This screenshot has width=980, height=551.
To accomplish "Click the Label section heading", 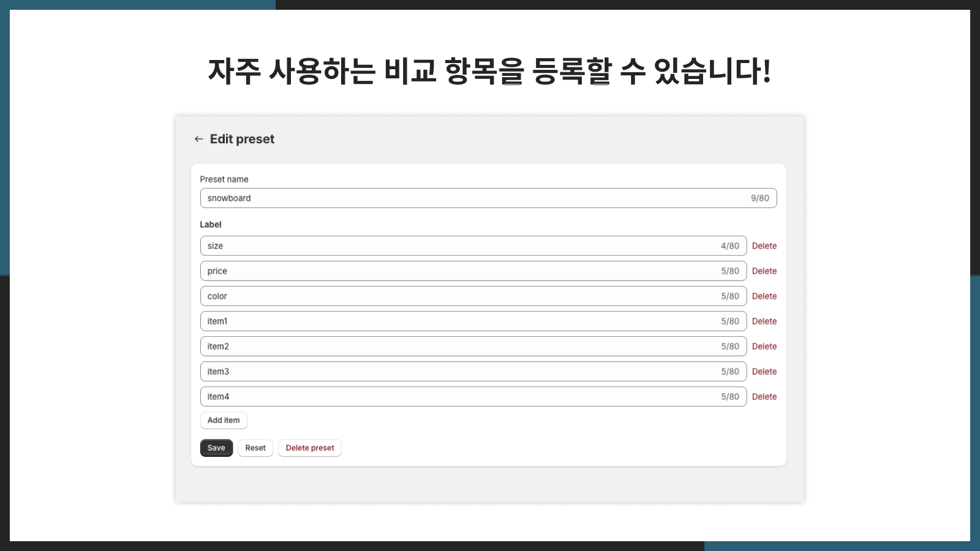I will pyautogui.click(x=211, y=225).
